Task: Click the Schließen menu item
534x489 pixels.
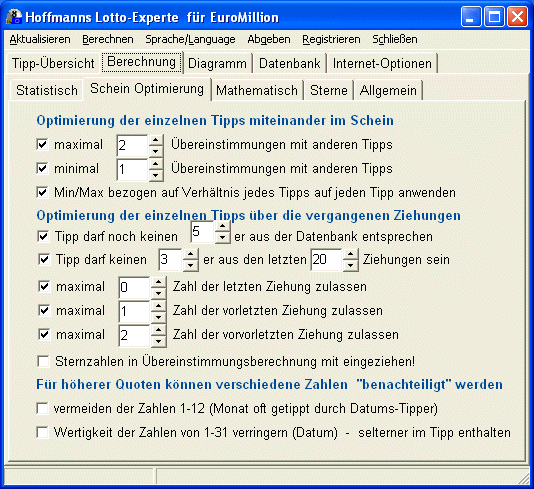Action: coord(394,39)
